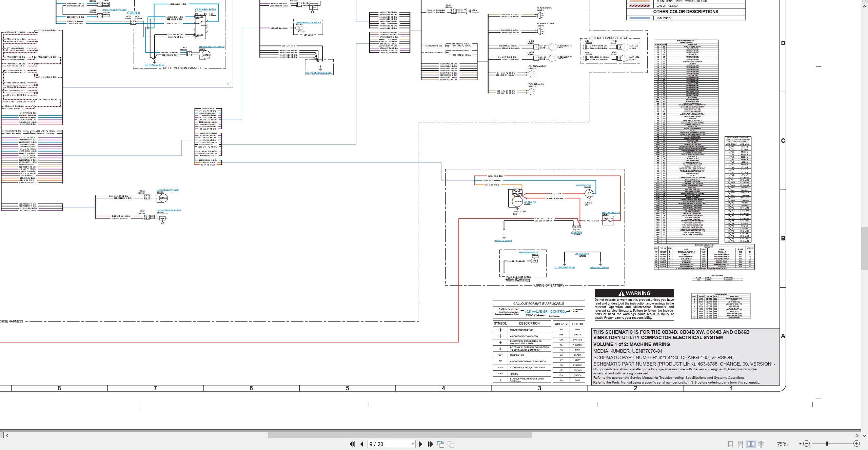The image size is (868, 450).
Task: Open the ENGINE GROUND component link
Action: (x=599, y=268)
